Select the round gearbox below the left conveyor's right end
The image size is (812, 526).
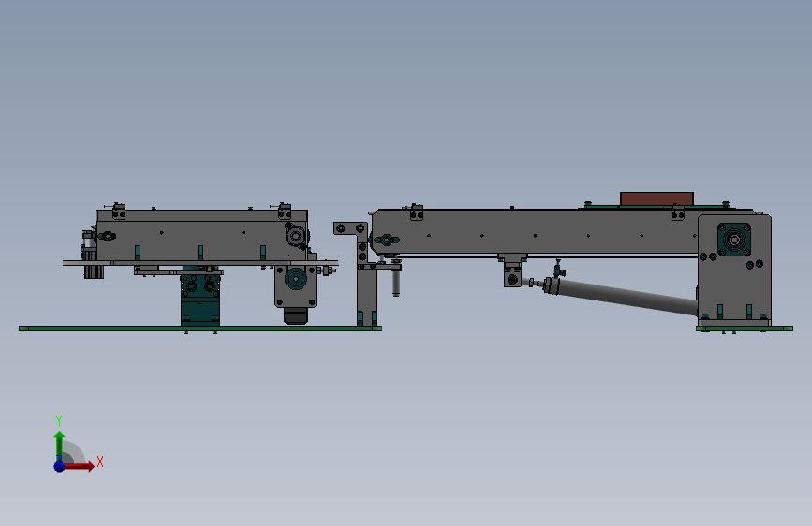tap(296, 279)
